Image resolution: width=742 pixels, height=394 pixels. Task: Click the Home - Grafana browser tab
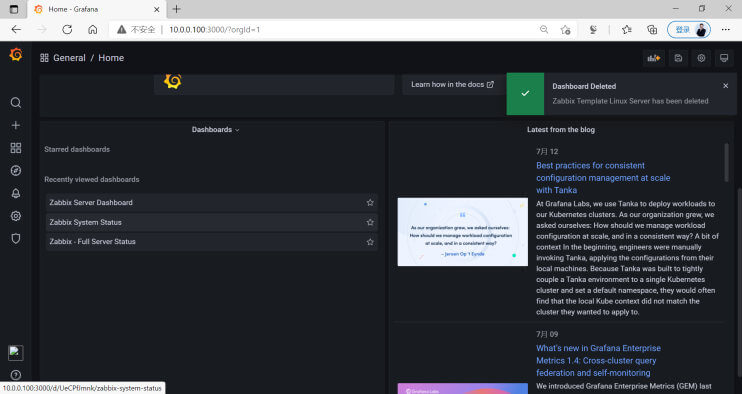coord(97,9)
